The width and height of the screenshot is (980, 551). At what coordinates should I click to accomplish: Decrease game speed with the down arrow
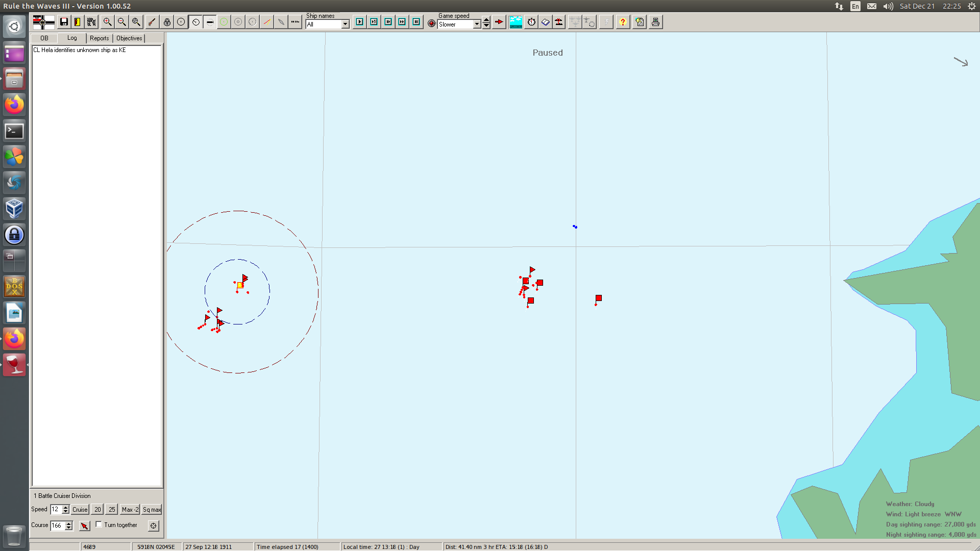[x=486, y=26]
